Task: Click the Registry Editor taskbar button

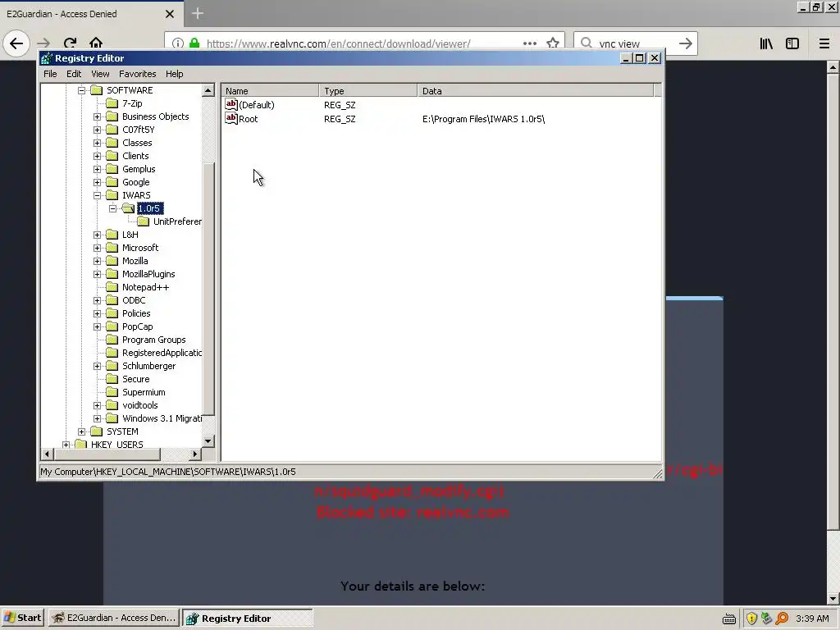Action: click(248, 618)
